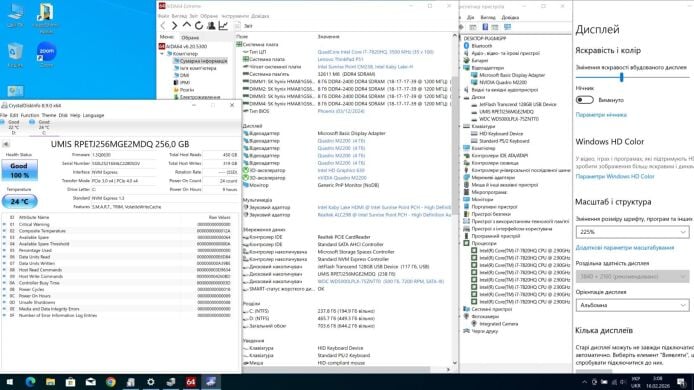Open the Theme menu in CrystalDiskInfo

point(49,115)
